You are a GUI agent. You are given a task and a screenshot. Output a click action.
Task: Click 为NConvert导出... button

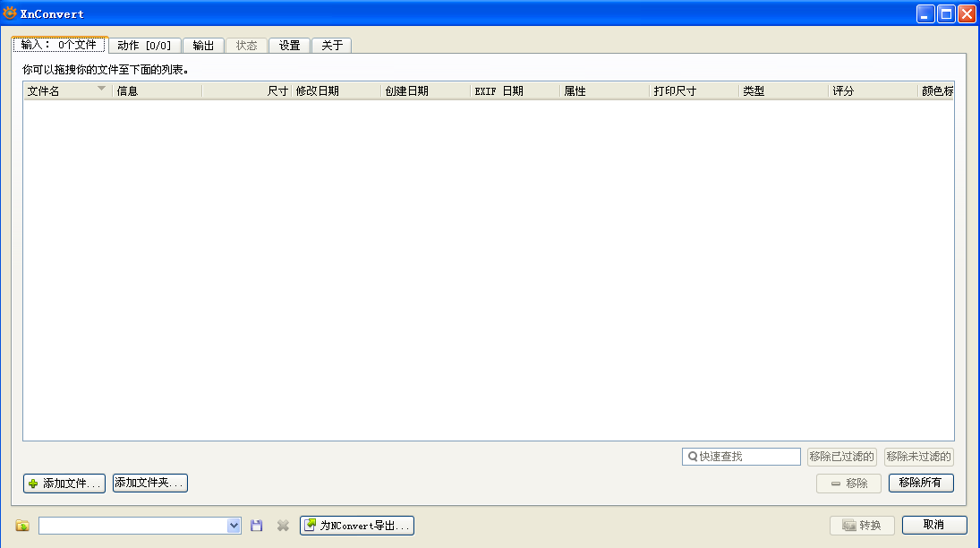click(x=357, y=526)
